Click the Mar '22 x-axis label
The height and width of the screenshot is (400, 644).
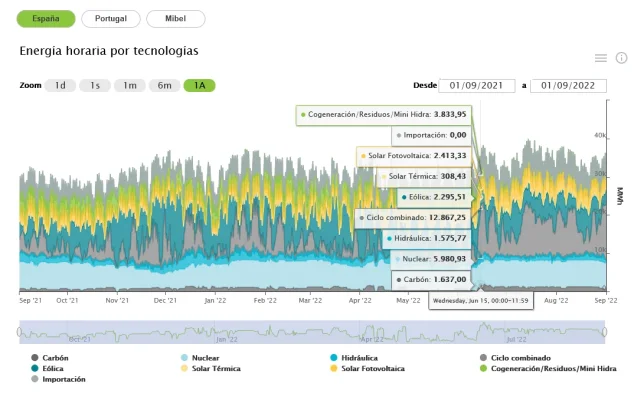click(310, 301)
